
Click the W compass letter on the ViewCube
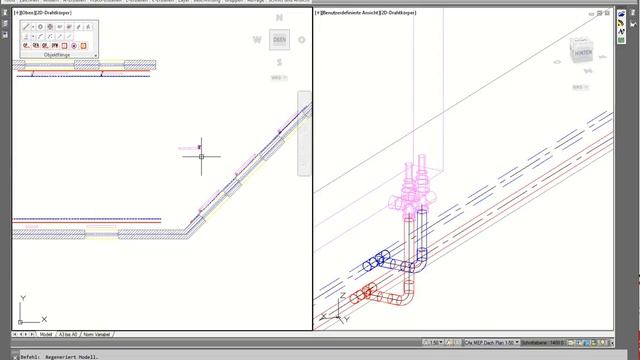[x=257, y=40]
